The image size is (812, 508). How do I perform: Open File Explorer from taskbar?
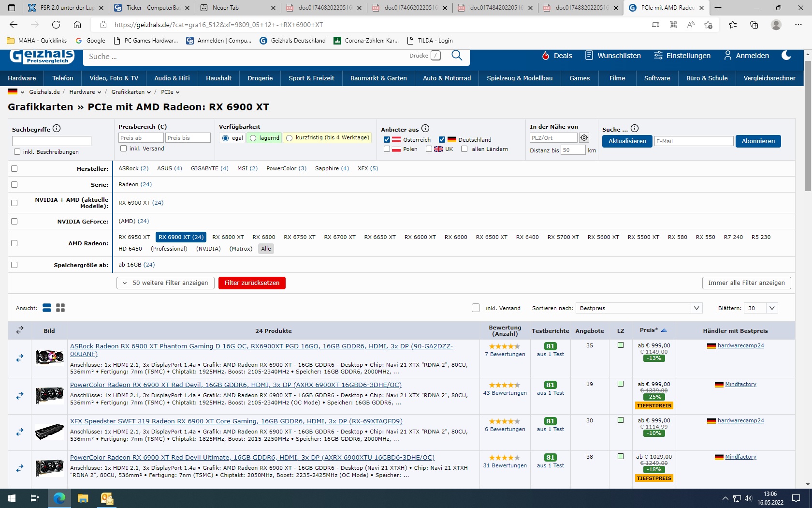pyautogui.click(x=83, y=498)
